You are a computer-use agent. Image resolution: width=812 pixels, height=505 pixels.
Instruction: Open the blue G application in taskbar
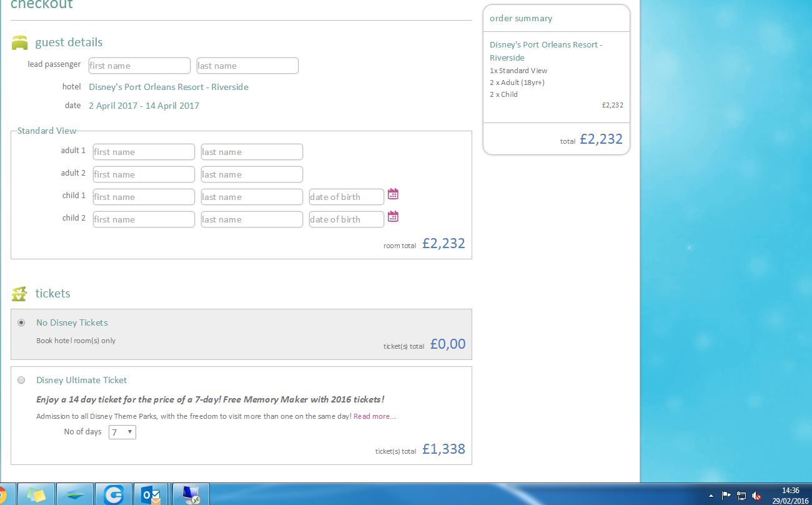pos(114,494)
